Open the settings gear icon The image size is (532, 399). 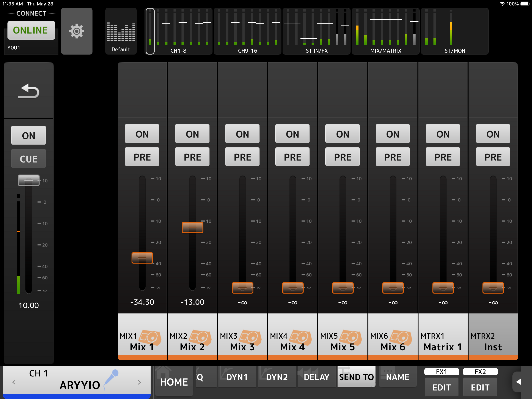[77, 31]
